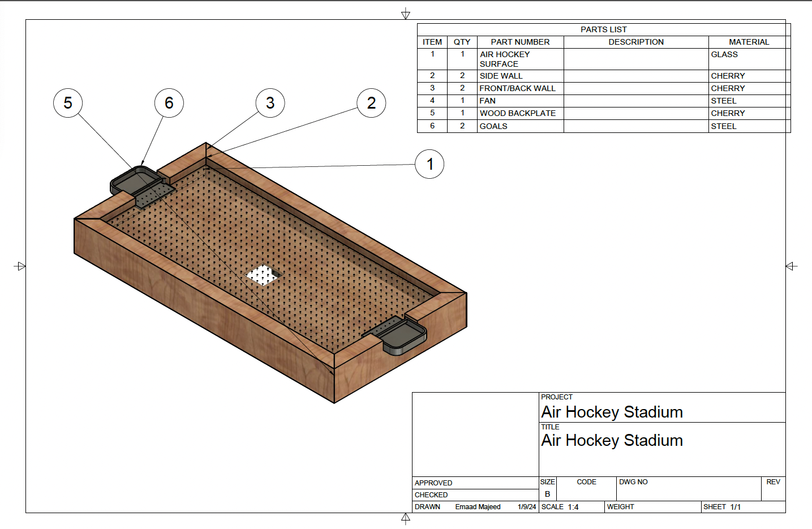Click the CHERRY material for SIDE WALL

pyautogui.click(x=749, y=76)
